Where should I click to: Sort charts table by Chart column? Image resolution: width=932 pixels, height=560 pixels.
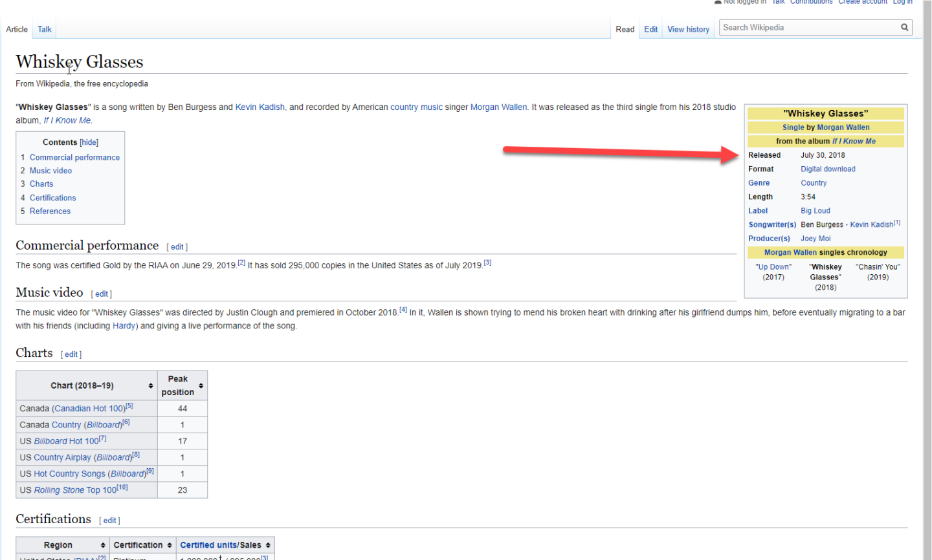tap(151, 386)
